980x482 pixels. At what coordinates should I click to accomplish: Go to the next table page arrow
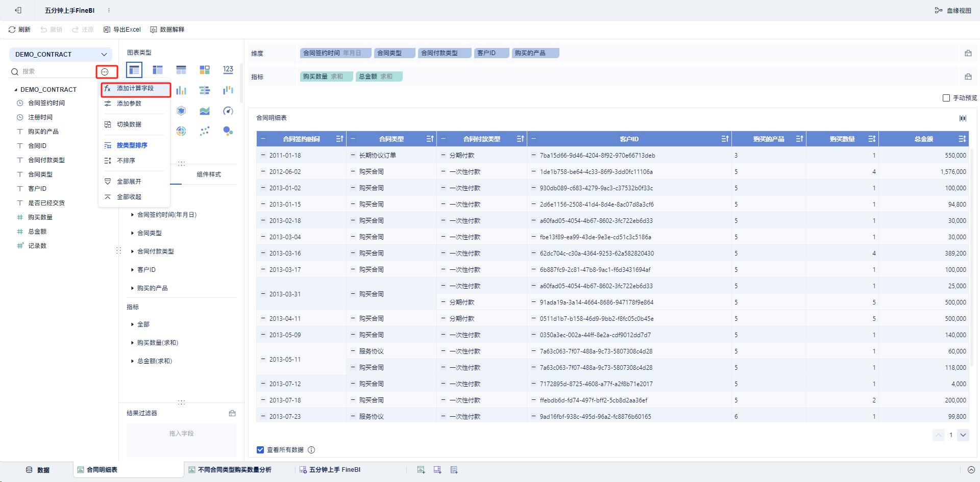tap(963, 435)
